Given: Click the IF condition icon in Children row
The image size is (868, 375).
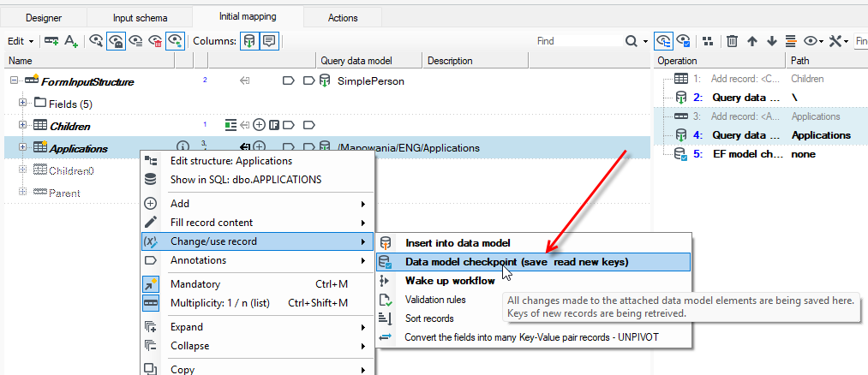Looking at the screenshot, I should coord(273,125).
